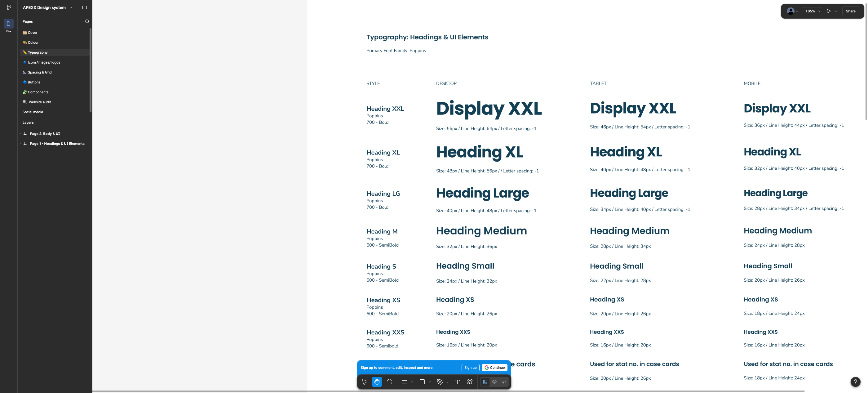Screen dimensions: 868x393
Task: Switch to Draw mode in toolbar
Action: click(x=494, y=382)
